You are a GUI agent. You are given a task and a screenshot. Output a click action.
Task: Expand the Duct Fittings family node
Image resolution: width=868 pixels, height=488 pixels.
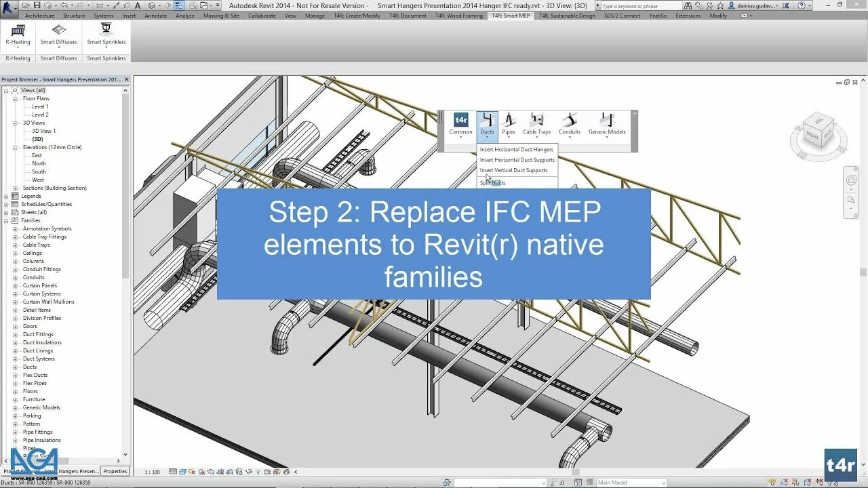tap(15, 334)
